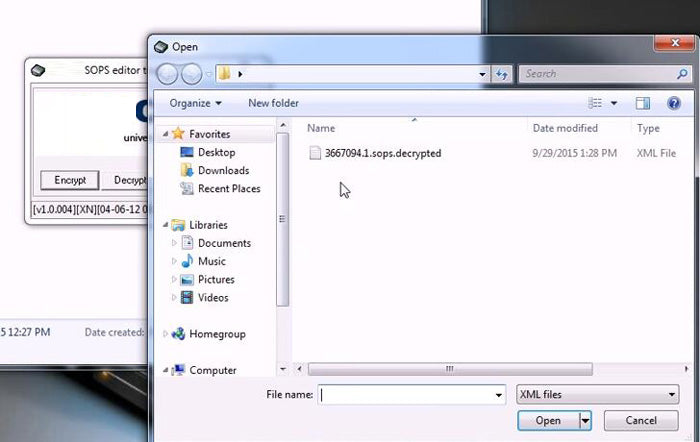Screen dimensions: 700x442
Task: Collapse the Favorites tree group
Action: click(165, 133)
